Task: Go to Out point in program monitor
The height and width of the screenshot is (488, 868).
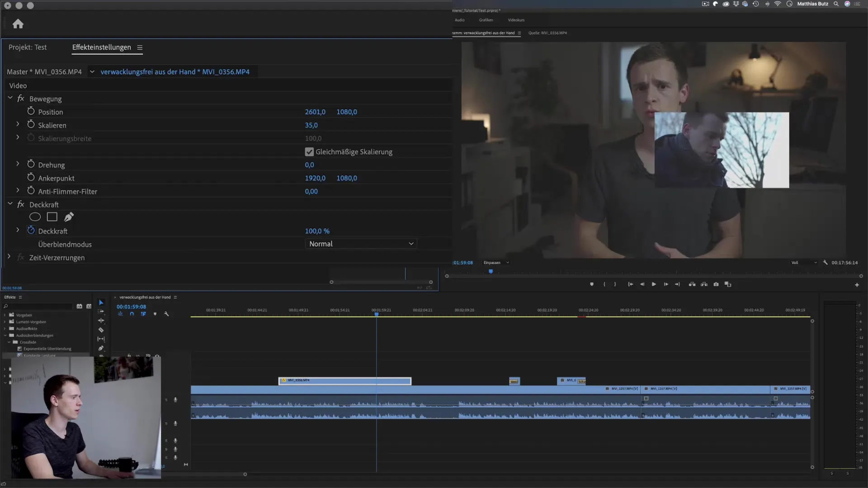Action: click(677, 284)
